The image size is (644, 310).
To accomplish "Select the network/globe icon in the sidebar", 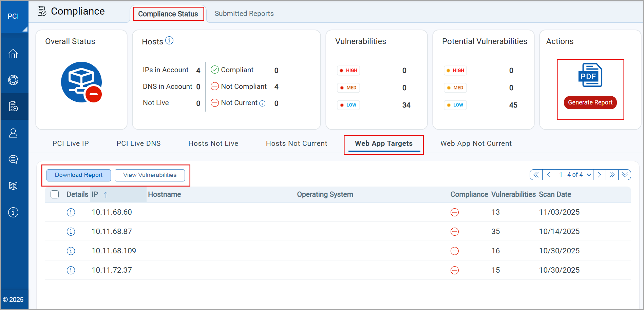I will coord(14,80).
